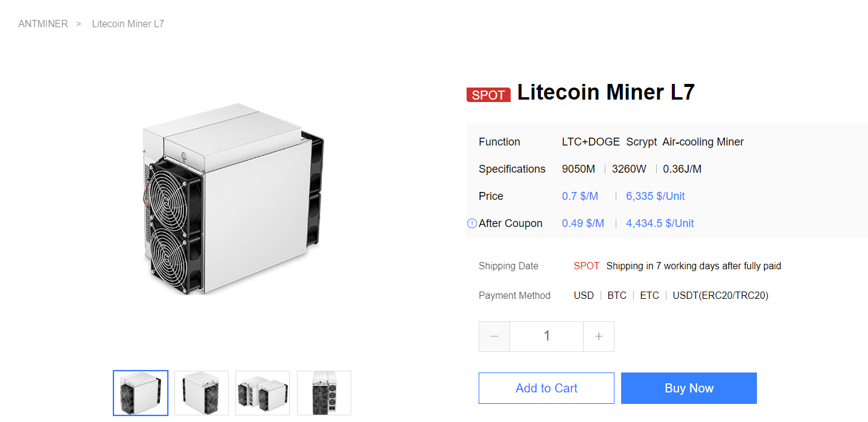Click the BTC payment method
The image size is (868, 422).
(x=617, y=296)
